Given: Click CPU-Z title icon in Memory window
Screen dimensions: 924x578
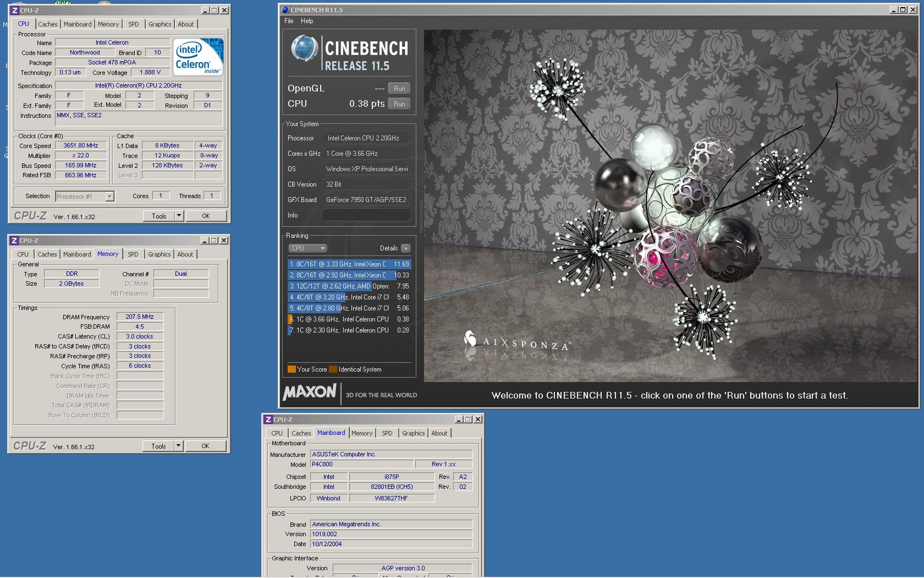Looking at the screenshot, I should (14, 241).
